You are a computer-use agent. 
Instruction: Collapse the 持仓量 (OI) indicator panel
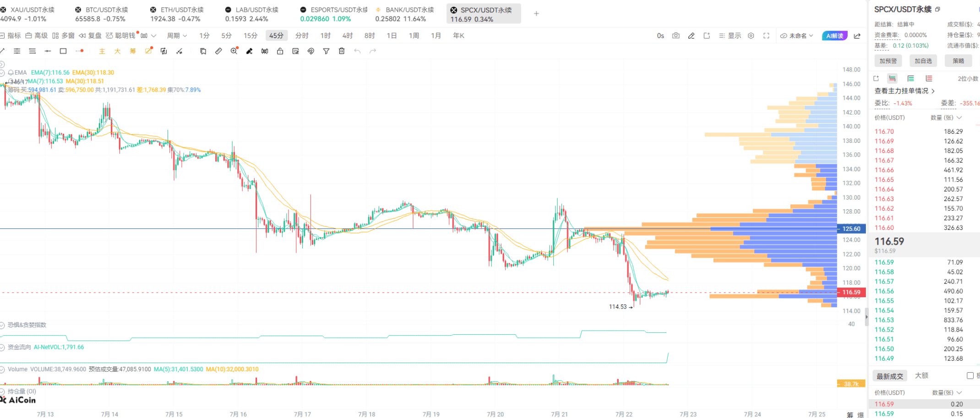[x=2, y=392]
